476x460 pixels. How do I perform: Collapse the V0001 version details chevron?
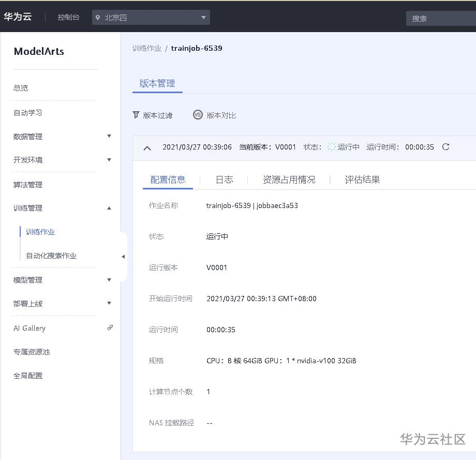(147, 148)
